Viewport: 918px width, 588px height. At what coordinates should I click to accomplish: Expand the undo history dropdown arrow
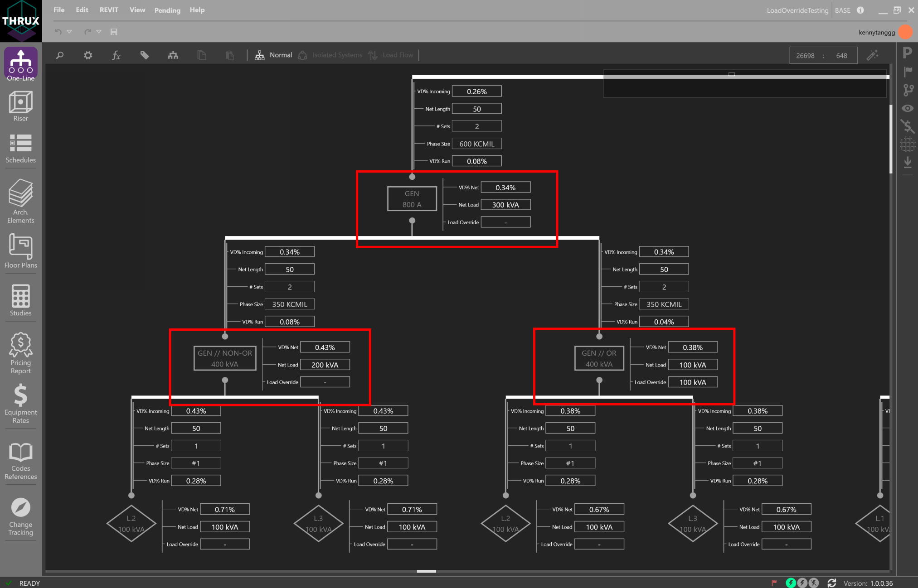pyautogui.click(x=69, y=32)
